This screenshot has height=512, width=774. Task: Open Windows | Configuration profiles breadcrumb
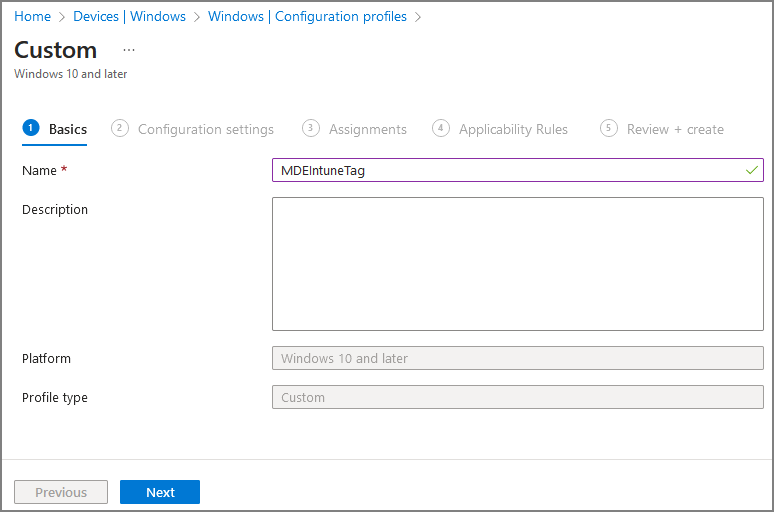(307, 16)
